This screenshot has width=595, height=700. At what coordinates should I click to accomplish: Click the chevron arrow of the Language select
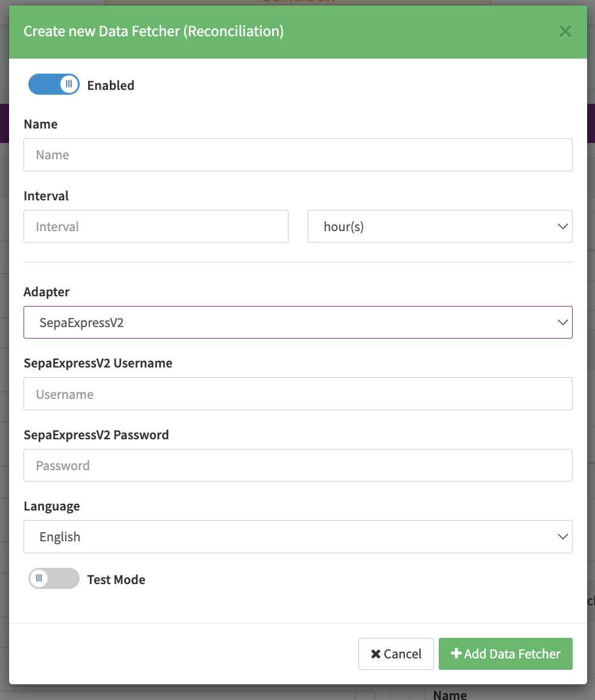562,537
